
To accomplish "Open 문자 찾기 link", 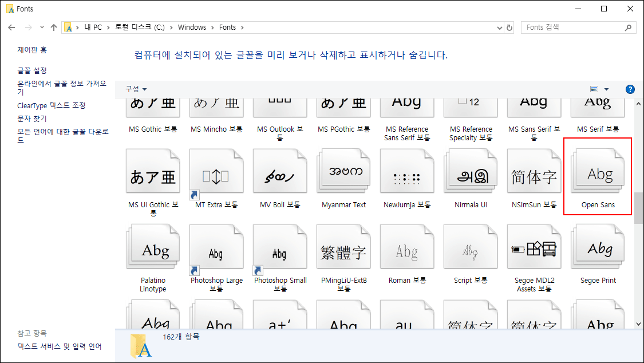I will pyautogui.click(x=32, y=119).
